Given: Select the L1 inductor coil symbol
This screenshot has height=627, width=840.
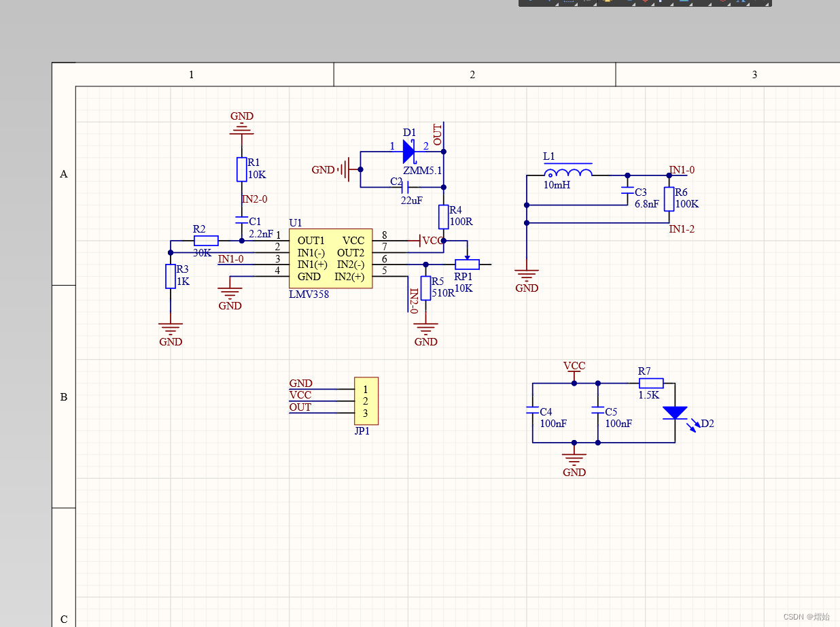Looking at the screenshot, I should coord(568,171).
